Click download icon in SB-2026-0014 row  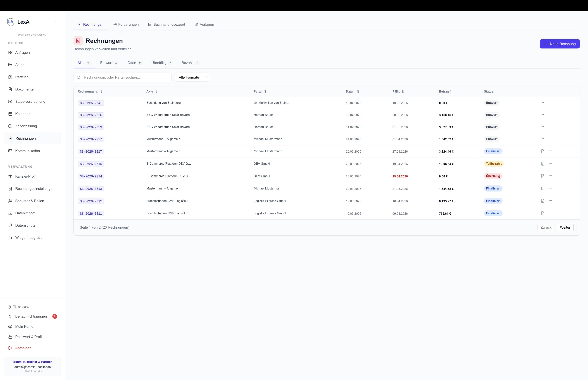point(543,176)
